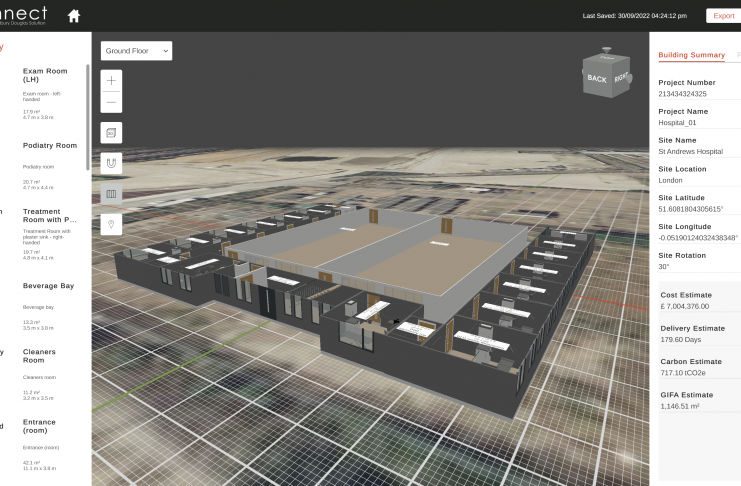This screenshot has width=741, height=486.
Task: Select the Building Summary tab
Action: [x=691, y=55]
